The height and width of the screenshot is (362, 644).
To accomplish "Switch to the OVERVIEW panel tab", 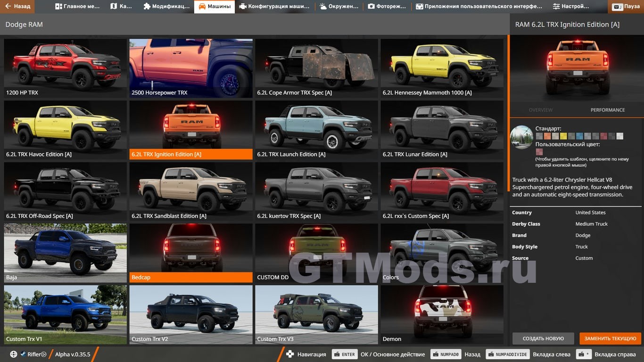I will [x=540, y=110].
